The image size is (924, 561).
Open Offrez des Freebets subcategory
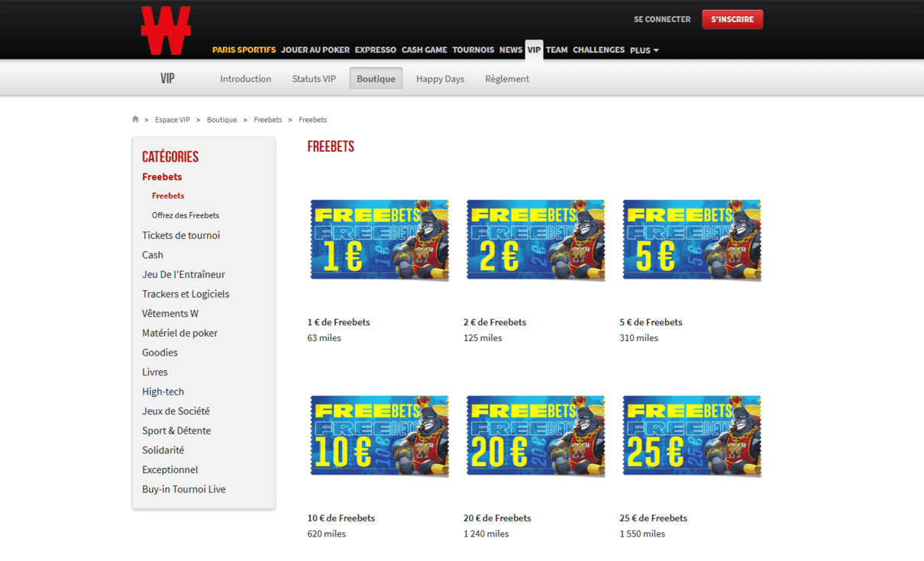click(x=186, y=215)
